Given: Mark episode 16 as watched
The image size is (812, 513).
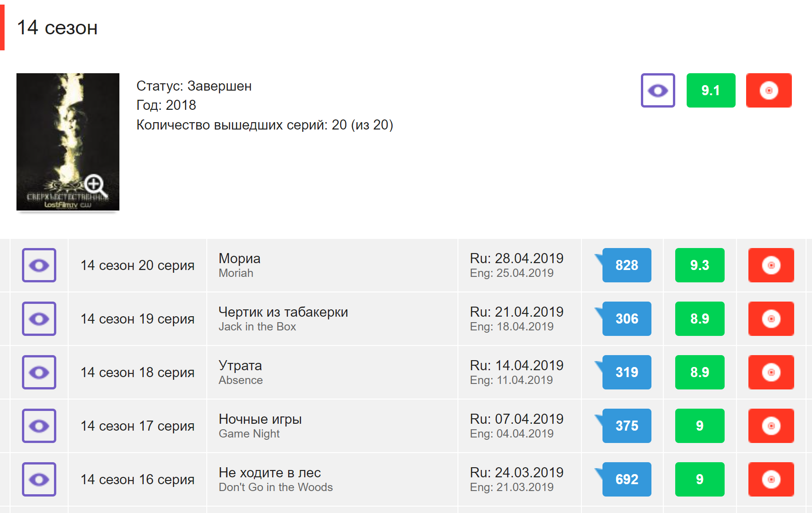Looking at the screenshot, I should tap(39, 479).
